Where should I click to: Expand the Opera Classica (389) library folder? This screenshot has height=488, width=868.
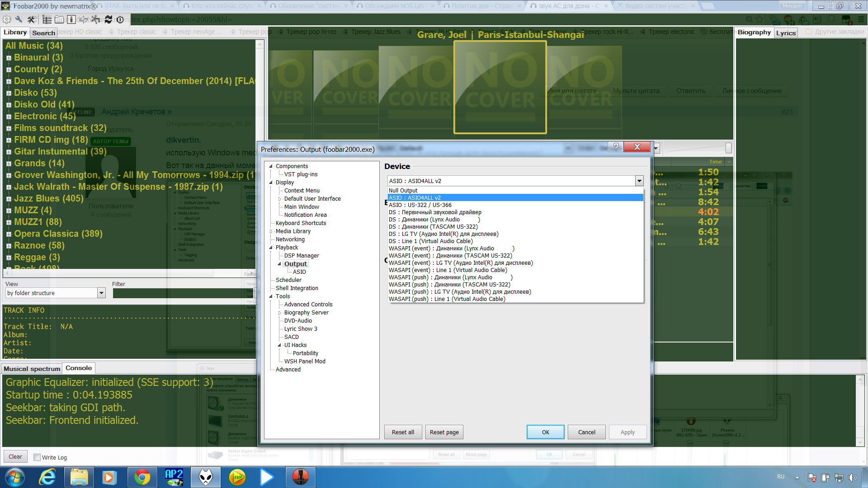9,234
